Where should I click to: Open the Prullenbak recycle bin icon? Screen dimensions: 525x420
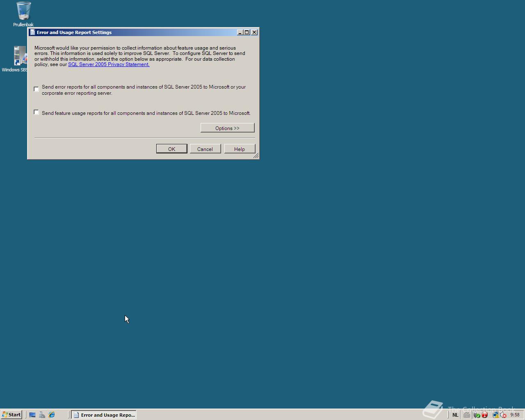(x=23, y=14)
